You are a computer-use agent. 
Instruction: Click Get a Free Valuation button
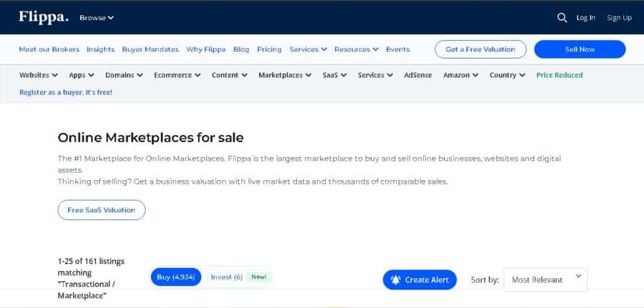point(480,49)
